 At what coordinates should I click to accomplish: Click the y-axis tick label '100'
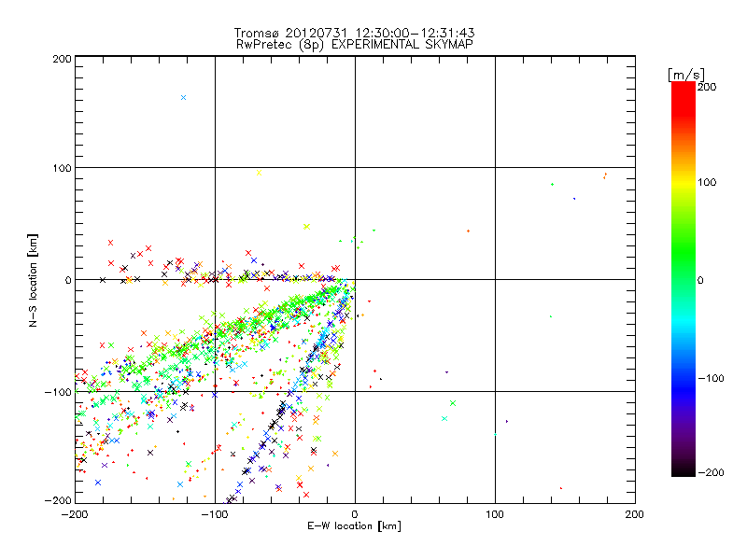pyautogui.click(x=62, y=168)
